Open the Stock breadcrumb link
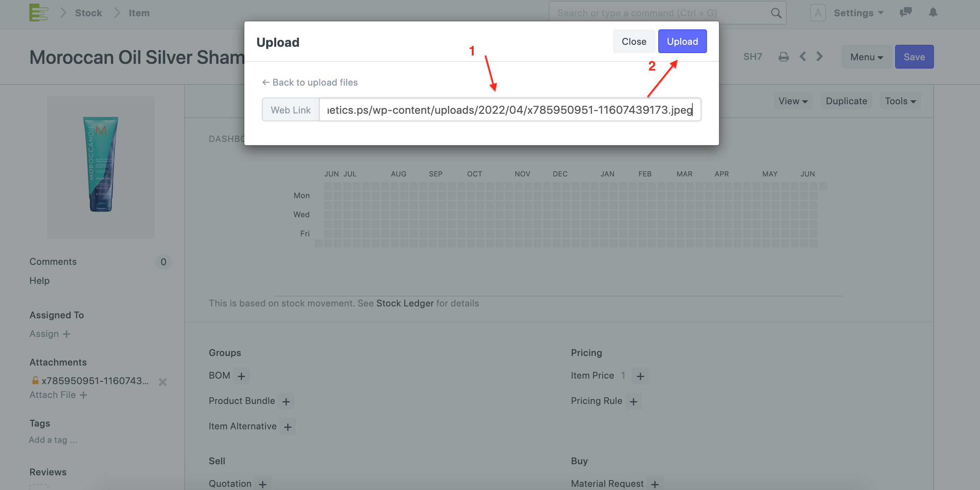980x490 pixels. click(88, 13)
